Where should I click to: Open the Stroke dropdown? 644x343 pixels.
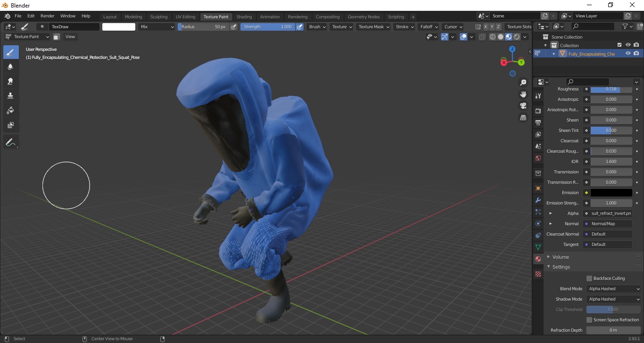pos(405,27)
